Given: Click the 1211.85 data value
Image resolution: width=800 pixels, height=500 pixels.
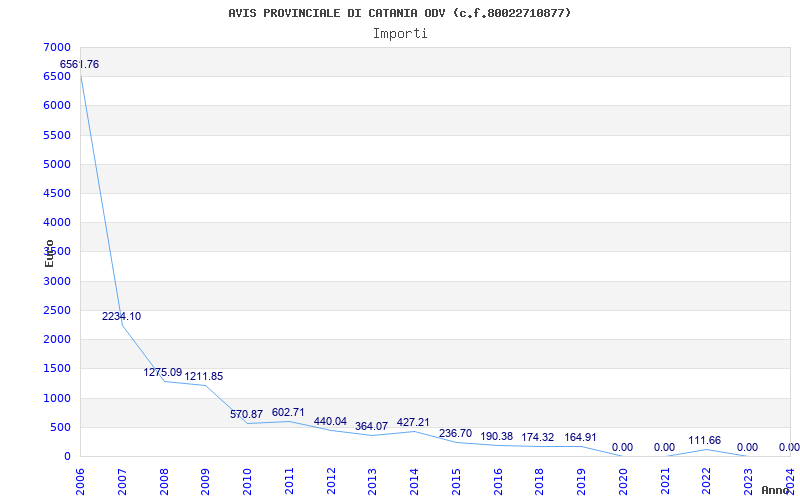Looking at the screenshot, I should (204, 377).
